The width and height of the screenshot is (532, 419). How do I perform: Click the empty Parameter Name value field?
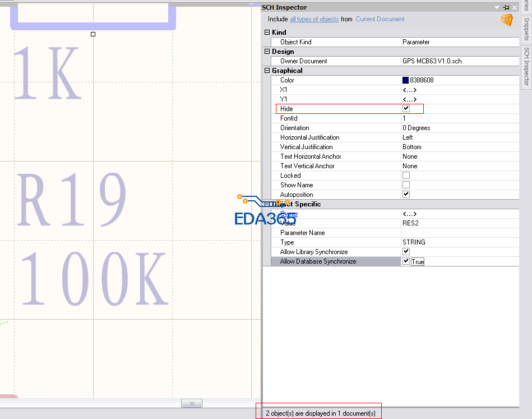(x=460, y=233)
